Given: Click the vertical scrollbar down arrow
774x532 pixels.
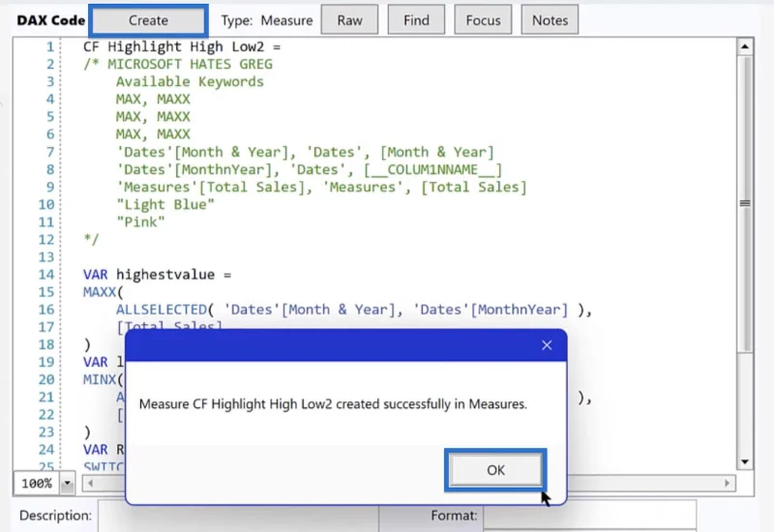Looking at the screenshot, I should click(745, 462).
